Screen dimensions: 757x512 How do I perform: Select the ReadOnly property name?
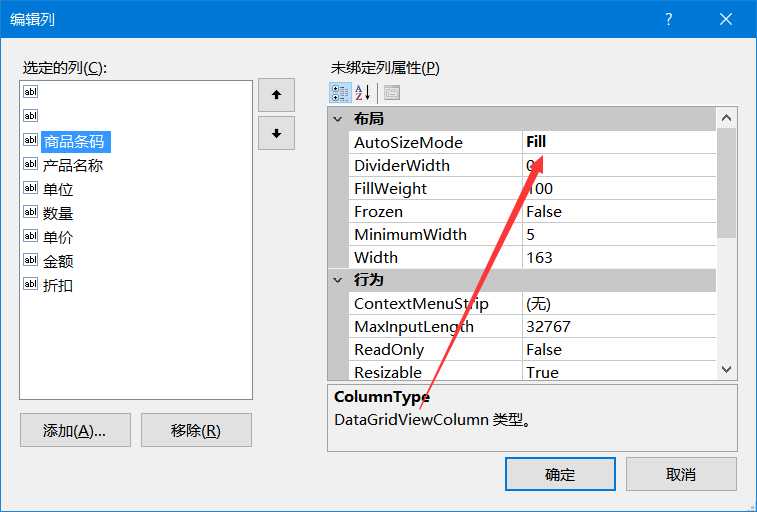[389, 349]
